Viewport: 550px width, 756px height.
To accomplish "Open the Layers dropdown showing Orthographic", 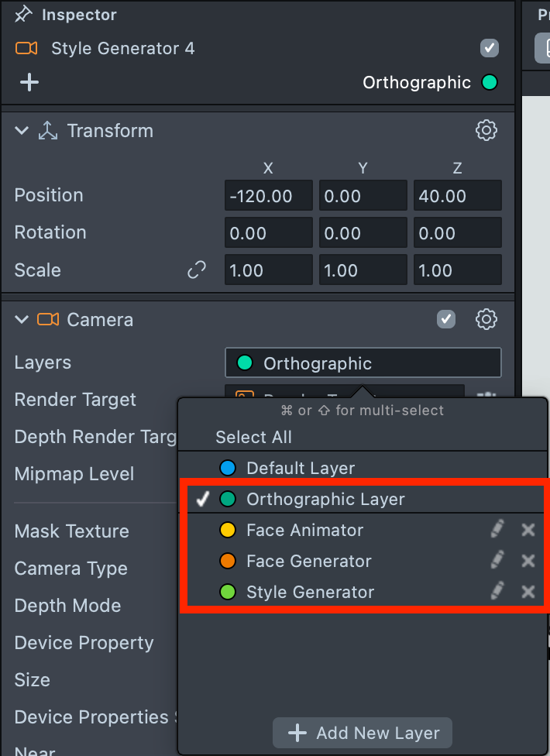I will pos(363,363).
